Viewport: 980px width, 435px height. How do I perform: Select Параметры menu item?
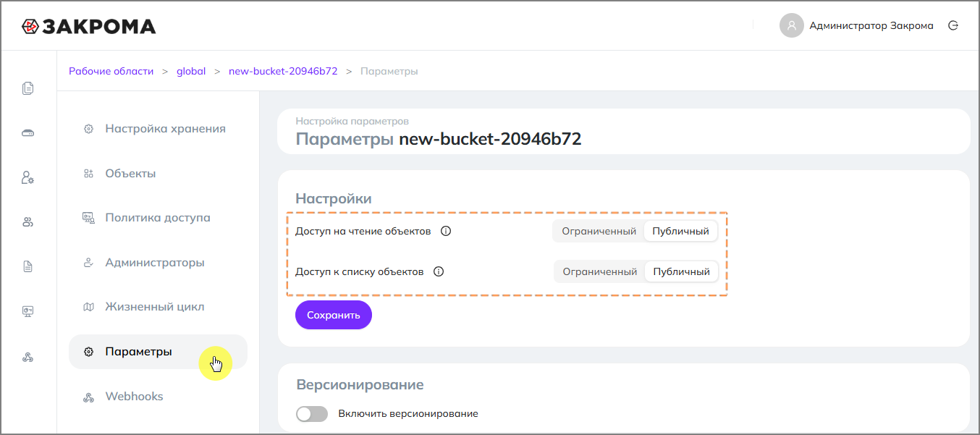[158, 352]
